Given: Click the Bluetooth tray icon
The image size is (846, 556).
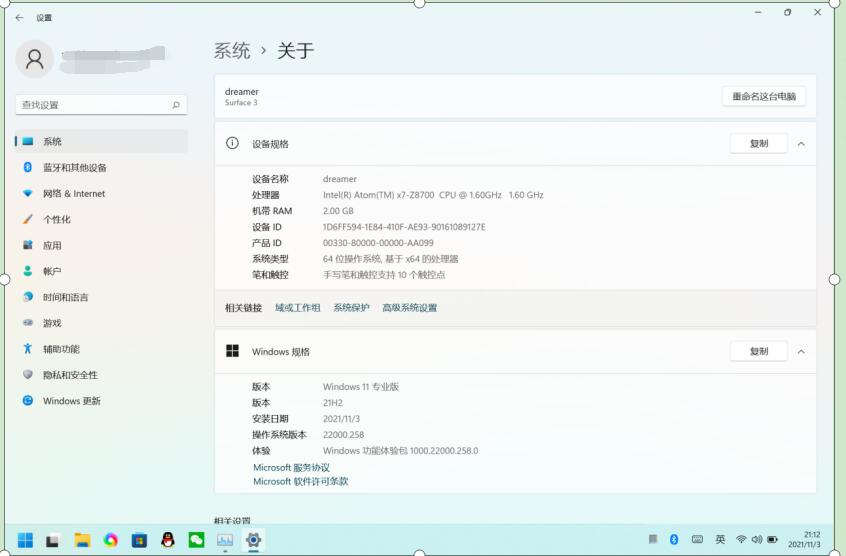Looking at the screenshot, I should pyautogui.click(x=674, y=539).
